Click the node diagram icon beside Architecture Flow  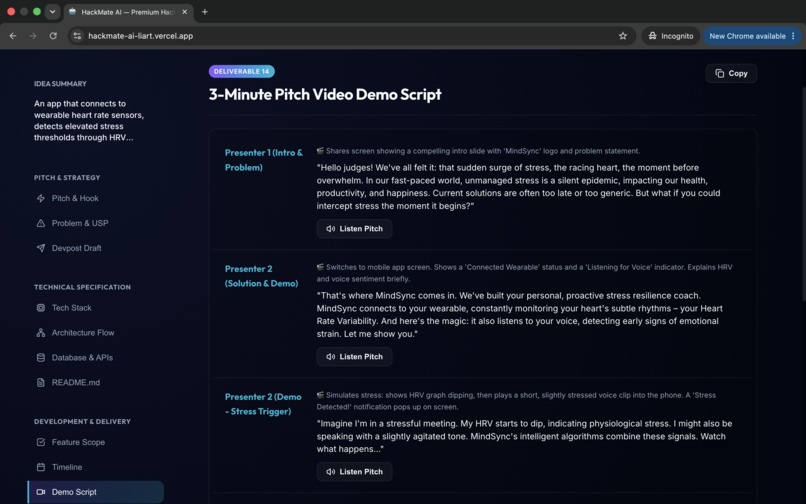click(41, 333)
